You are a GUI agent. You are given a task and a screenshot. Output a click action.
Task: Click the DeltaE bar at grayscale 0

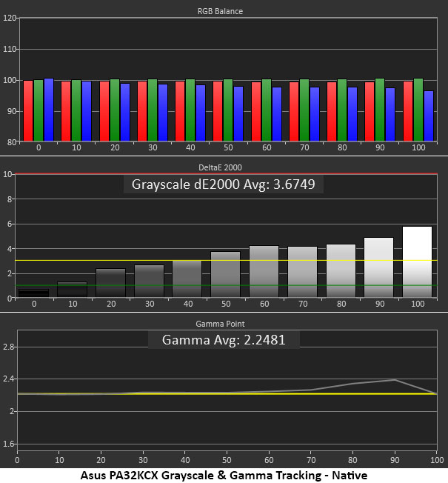click(34, 293)
